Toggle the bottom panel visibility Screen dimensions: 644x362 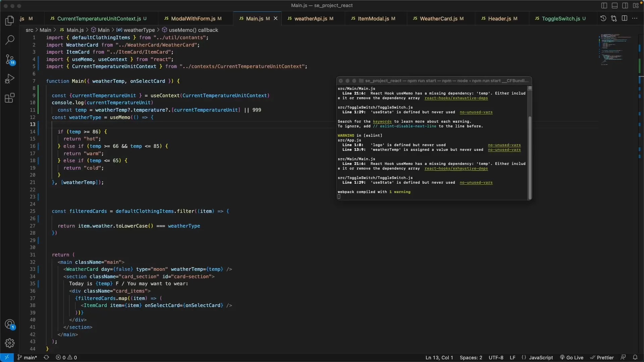[x=614, y=5]
